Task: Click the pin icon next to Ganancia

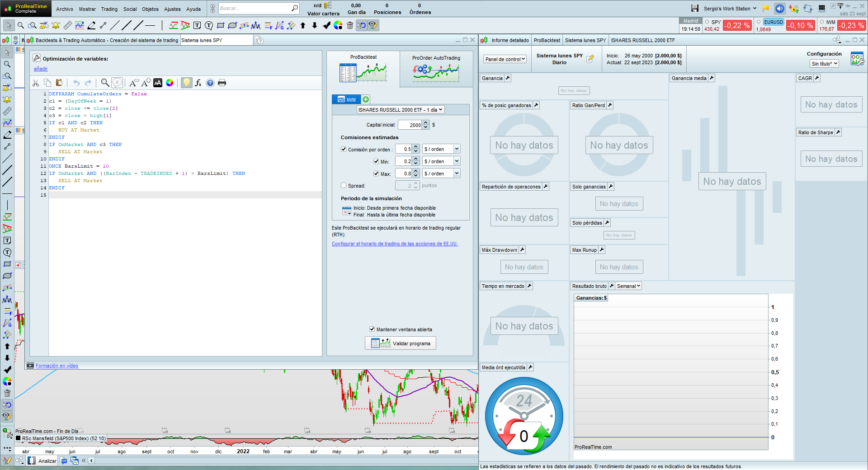Action: (x=508, y=78)
